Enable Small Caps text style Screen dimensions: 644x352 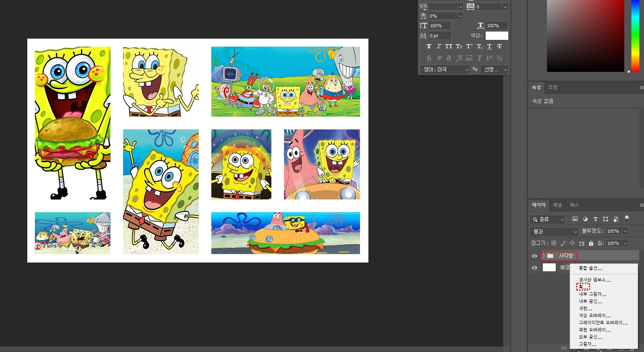tap(459, 46)
